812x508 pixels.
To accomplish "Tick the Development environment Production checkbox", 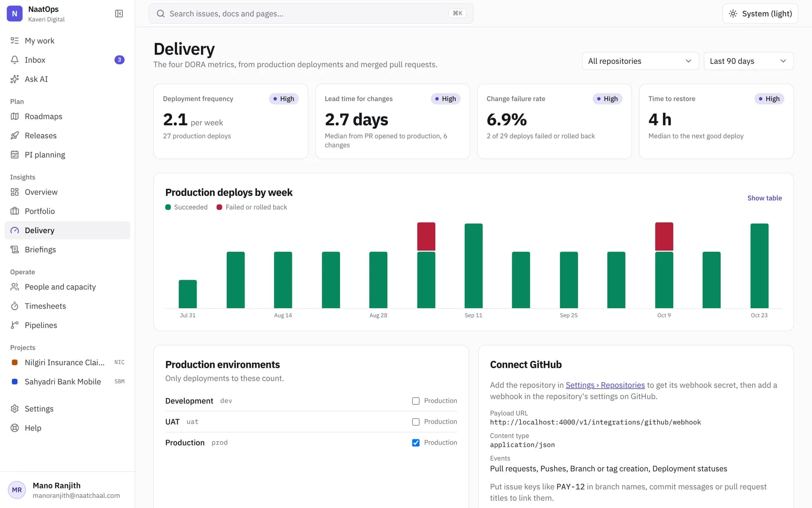I will (x=416, y=401).
